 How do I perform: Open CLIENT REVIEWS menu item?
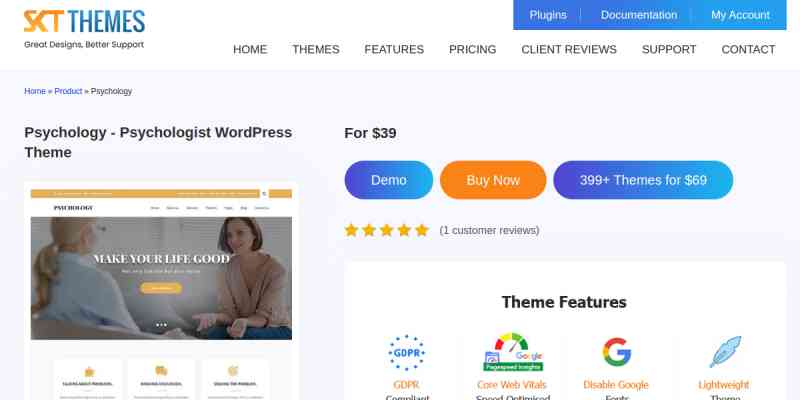pos(569,49)
